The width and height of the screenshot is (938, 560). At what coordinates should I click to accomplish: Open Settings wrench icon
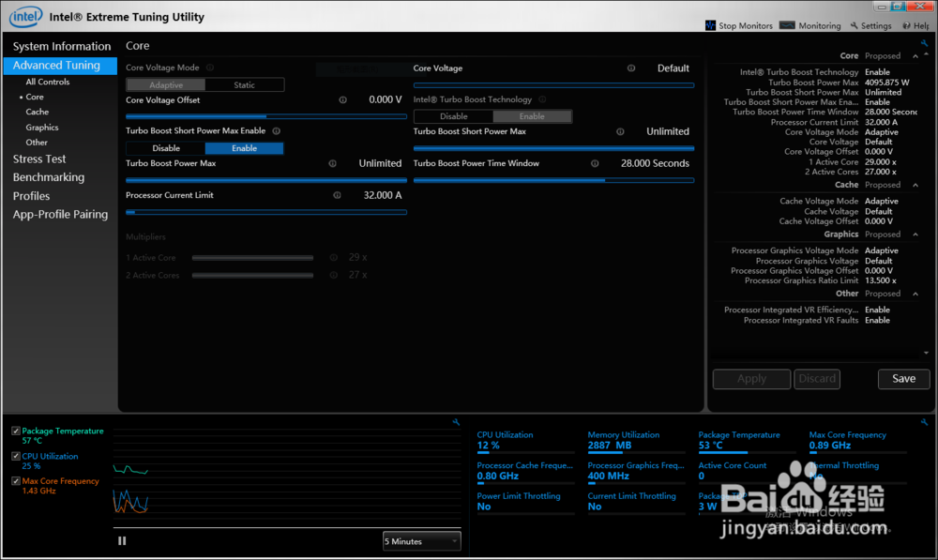click(x=855, y=25)
